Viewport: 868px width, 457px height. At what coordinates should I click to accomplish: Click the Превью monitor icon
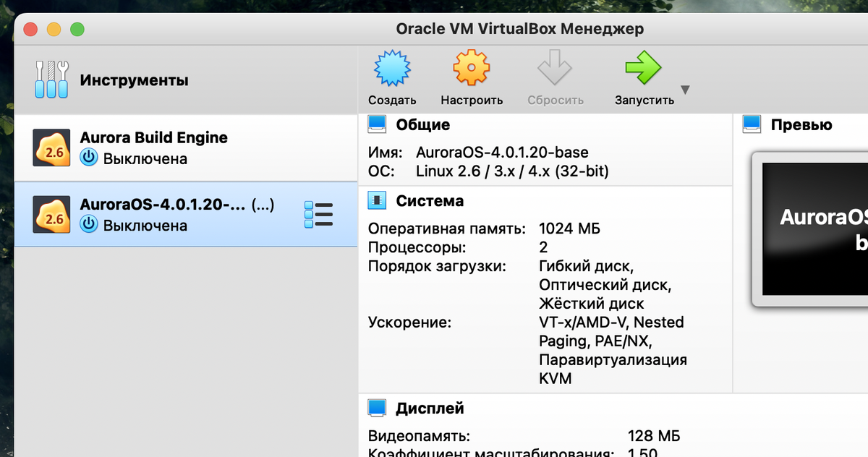pos(752,124)
